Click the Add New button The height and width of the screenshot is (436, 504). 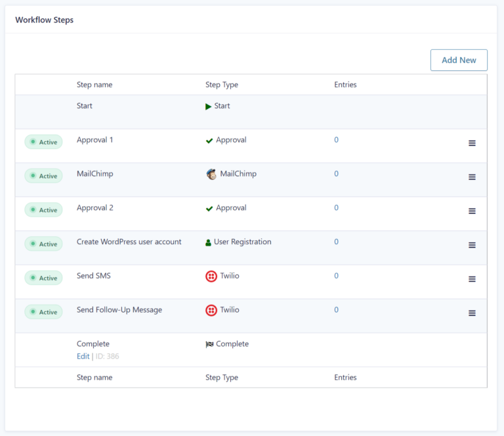point(459,60)
